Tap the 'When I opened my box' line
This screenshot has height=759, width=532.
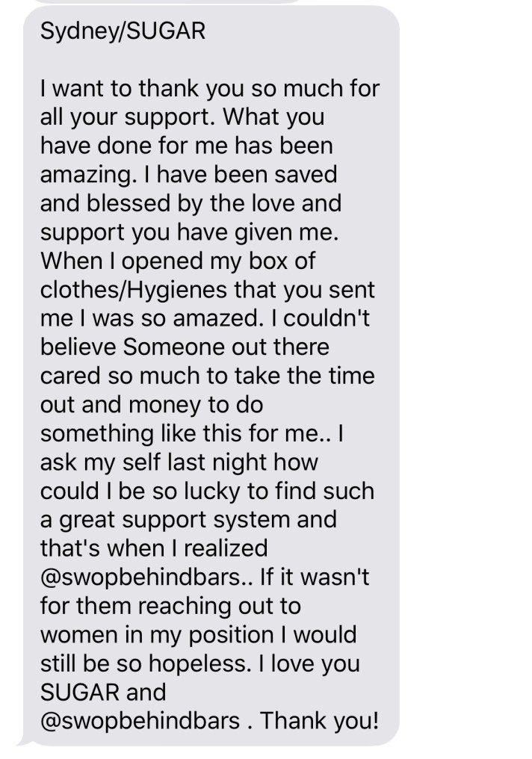tap(178, 261)
